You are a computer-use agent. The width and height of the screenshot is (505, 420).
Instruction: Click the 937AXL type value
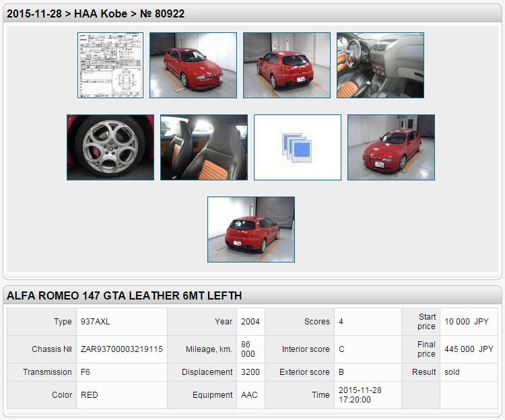(95, 322)
